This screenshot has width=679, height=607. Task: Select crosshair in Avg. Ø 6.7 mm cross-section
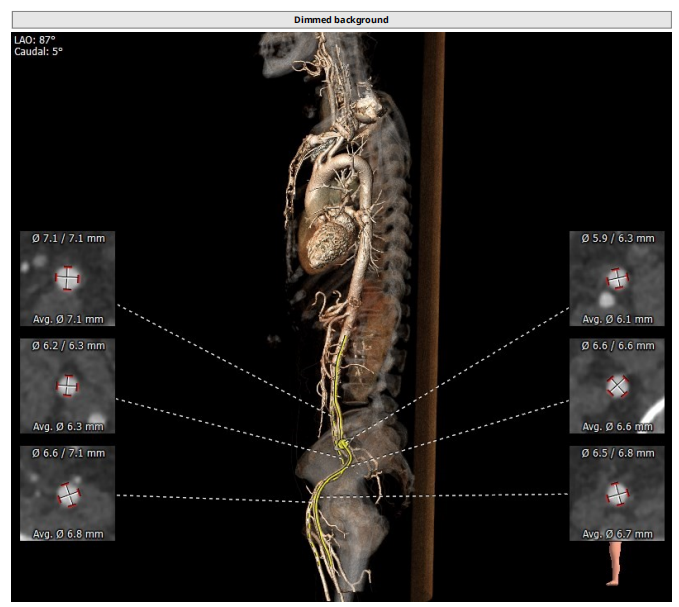(x=618, y=493)
